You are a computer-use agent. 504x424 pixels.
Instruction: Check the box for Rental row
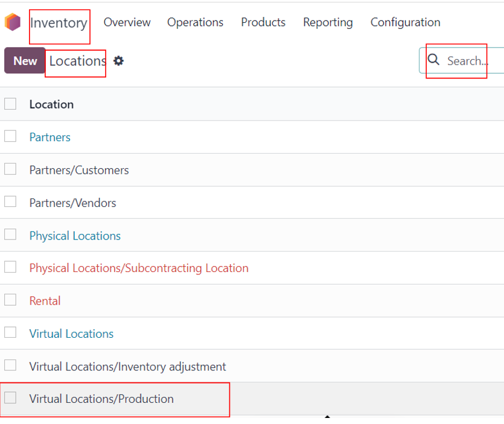tap(10, 300)
